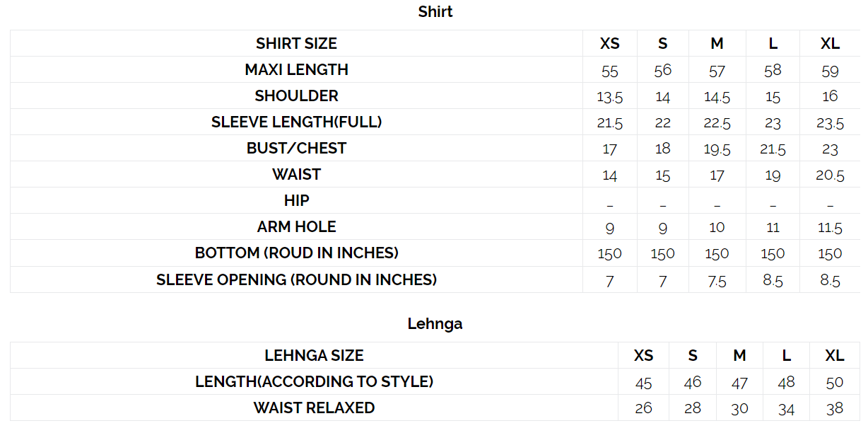The image size is (868, 433).
Task: Click the shoulder value 14.5
Action: tap(717, 97)
